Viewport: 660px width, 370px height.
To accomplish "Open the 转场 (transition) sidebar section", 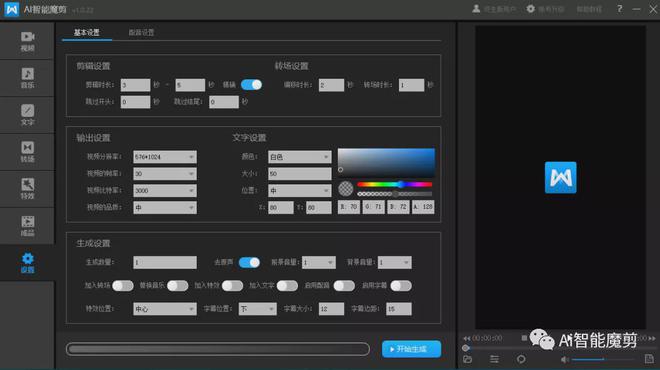I will (x=27, y=152).
